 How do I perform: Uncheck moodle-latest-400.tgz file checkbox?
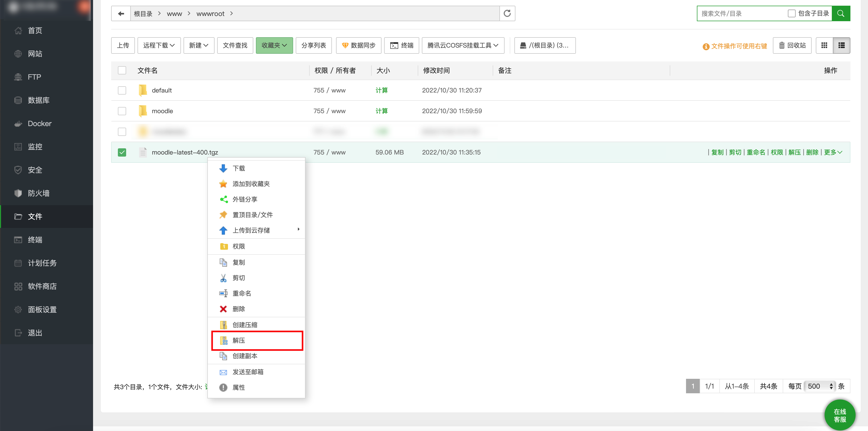(x=122, y=152)
